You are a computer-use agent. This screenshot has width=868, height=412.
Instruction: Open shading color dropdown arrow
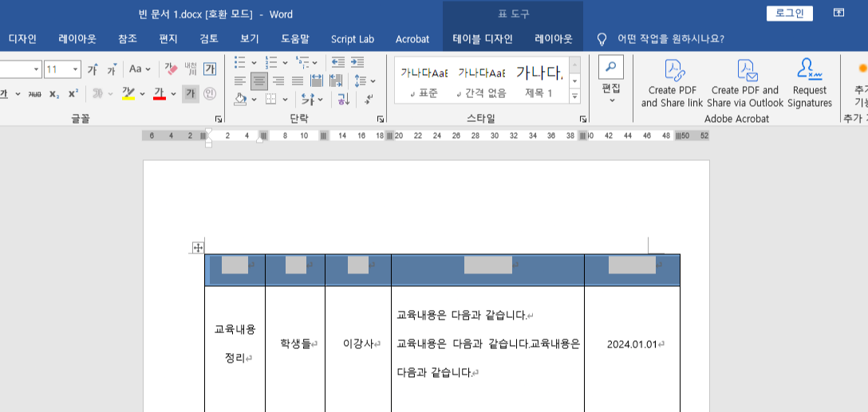pos(254,100)
